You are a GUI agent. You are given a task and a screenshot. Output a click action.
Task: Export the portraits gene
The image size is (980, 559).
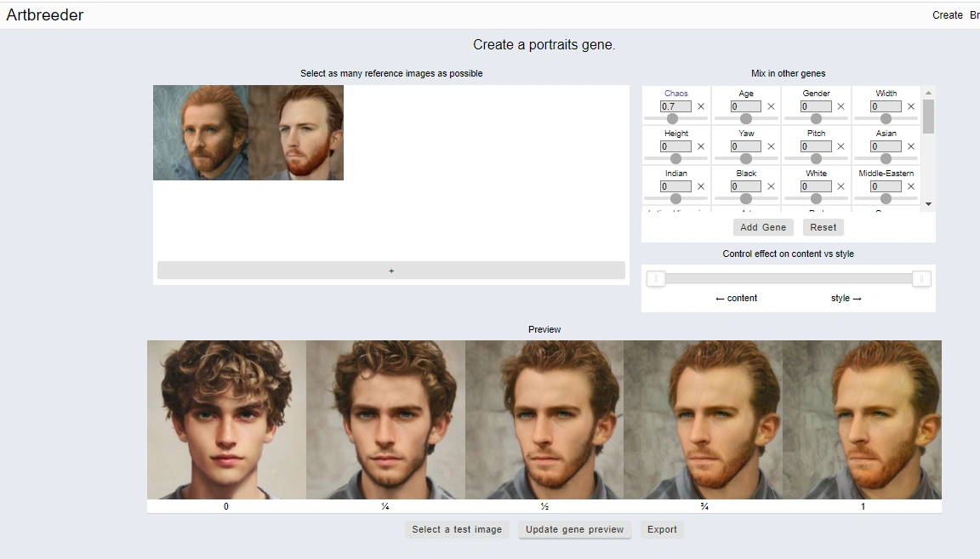click(x=662, y=529)
